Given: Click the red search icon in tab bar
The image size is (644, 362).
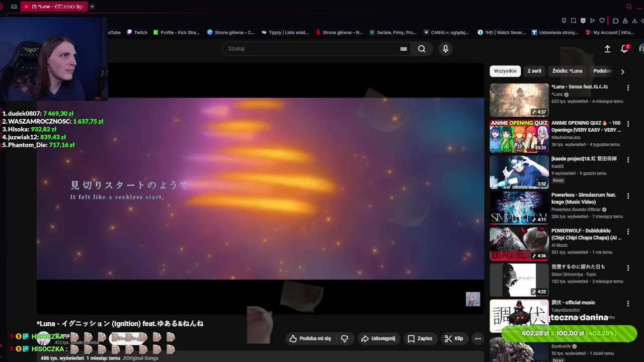Looking at the screenshot, I should [629, 7].
